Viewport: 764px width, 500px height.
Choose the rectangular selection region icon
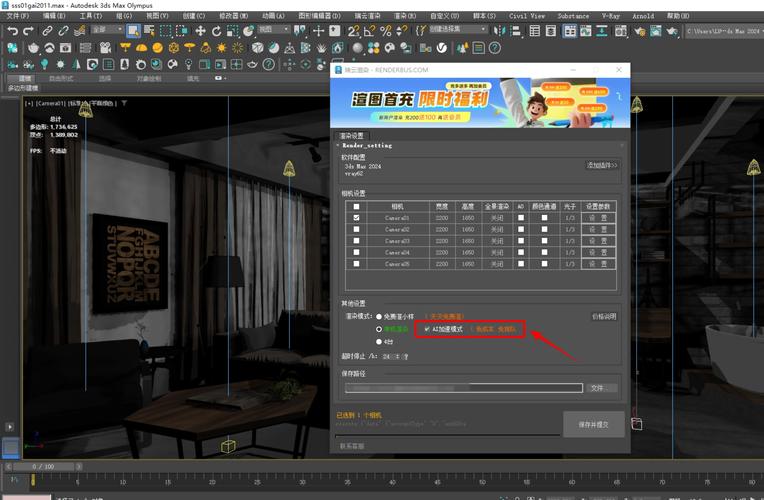pos(166,31)
